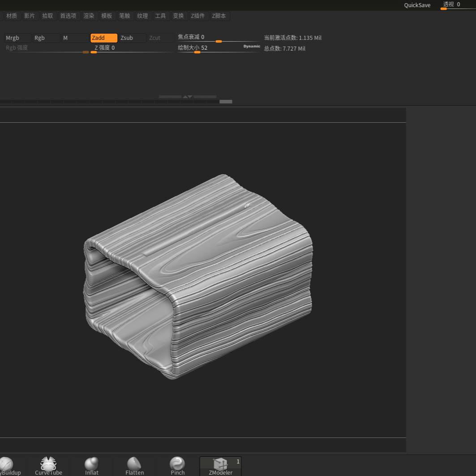Open the Z插件 (ZPlugin) menu

tap(197, 16)
